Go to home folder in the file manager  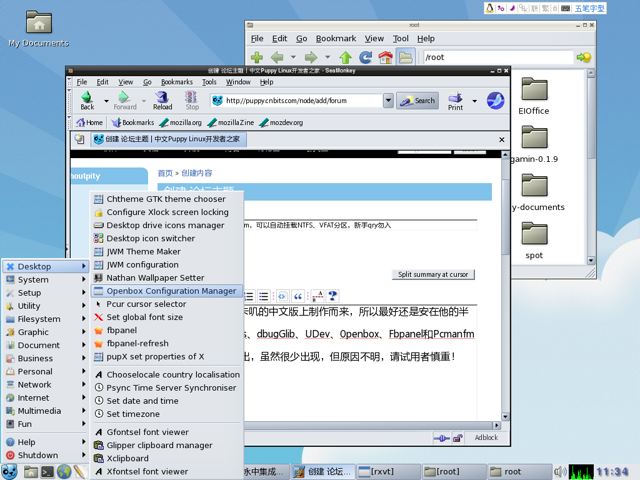point(385,58)
